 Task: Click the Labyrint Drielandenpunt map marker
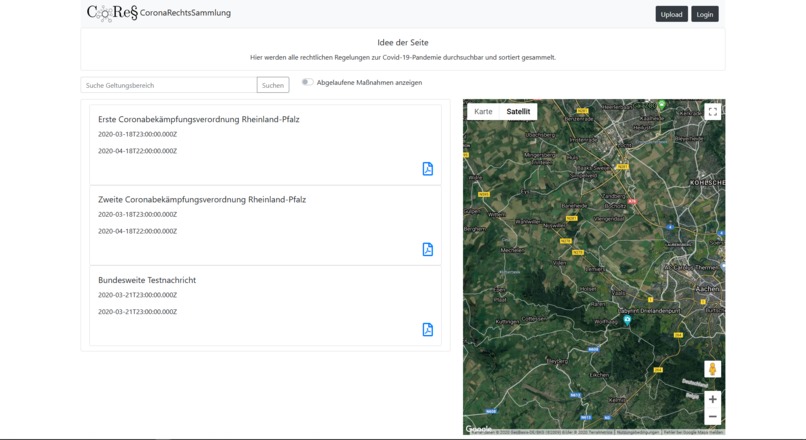(627, 320)
